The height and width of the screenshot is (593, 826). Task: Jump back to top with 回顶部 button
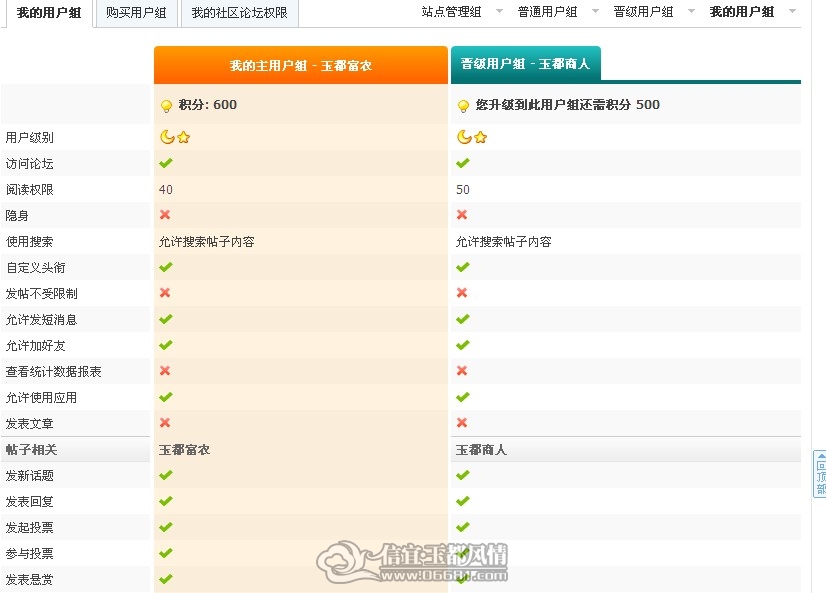820,474
